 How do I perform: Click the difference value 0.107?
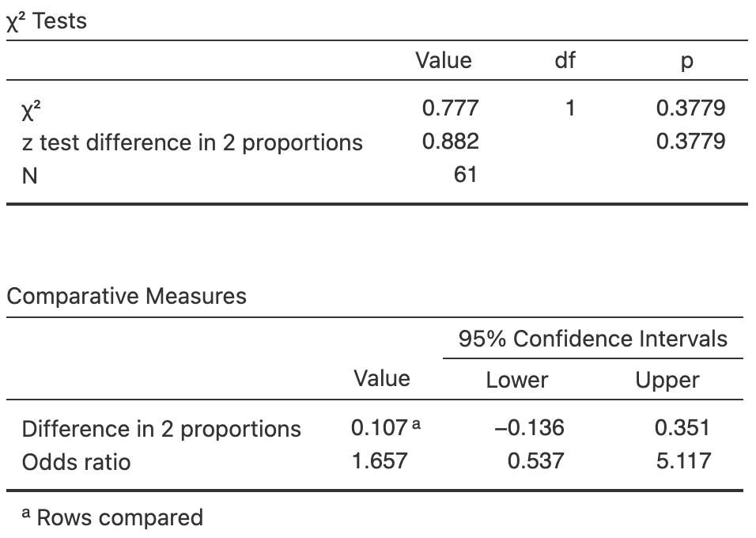[380, 428]
